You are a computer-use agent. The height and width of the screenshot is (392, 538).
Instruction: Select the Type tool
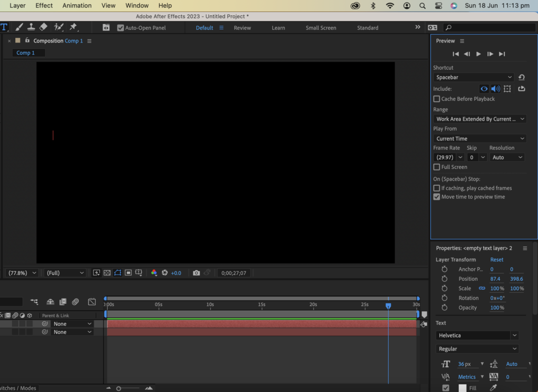[x=4, y=27]
